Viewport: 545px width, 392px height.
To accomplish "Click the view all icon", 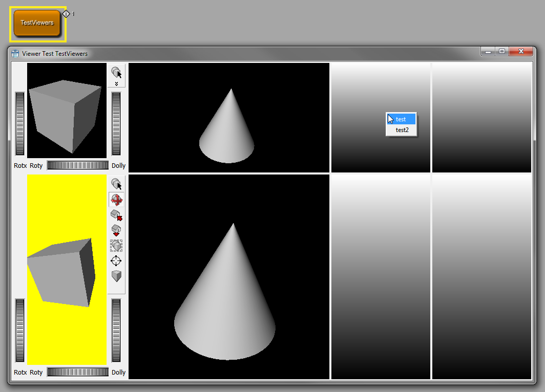I will (116, 246).
